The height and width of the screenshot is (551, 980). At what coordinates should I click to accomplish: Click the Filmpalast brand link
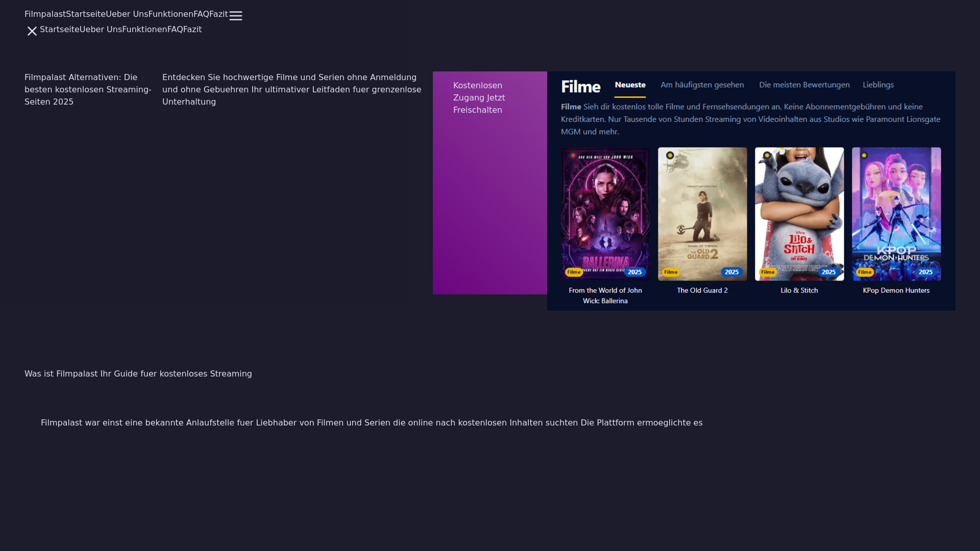tap(45, 14)
